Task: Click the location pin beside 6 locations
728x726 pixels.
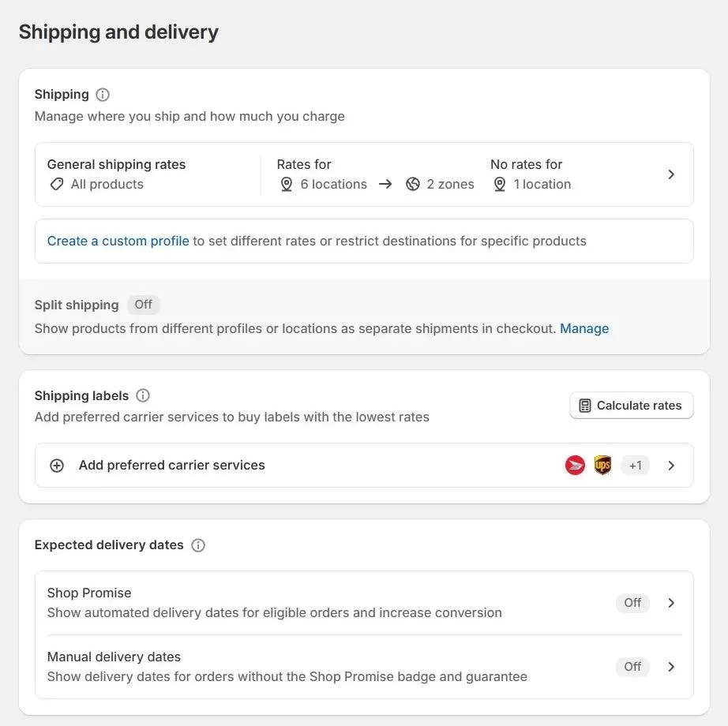Action: click(286, 184)
